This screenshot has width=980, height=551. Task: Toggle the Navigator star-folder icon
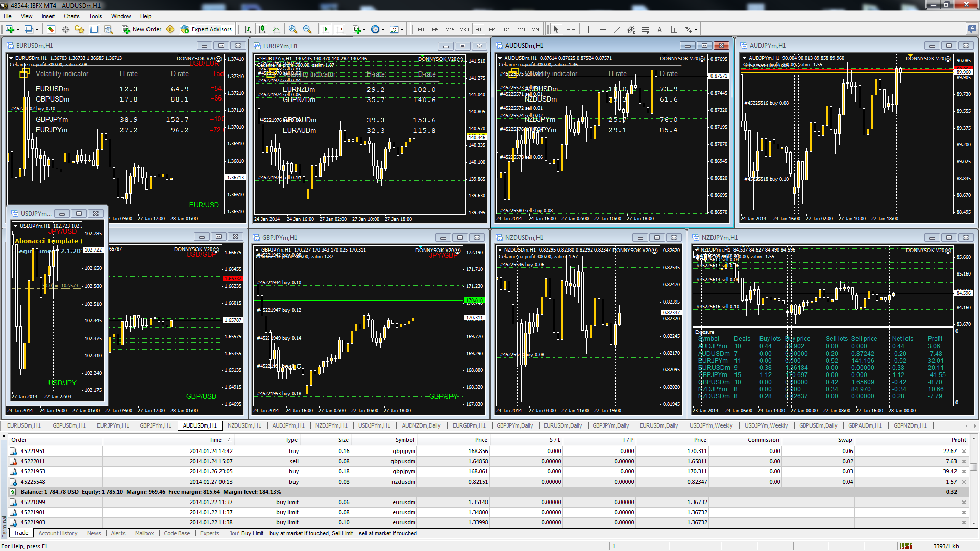click(x=80, y=29)
